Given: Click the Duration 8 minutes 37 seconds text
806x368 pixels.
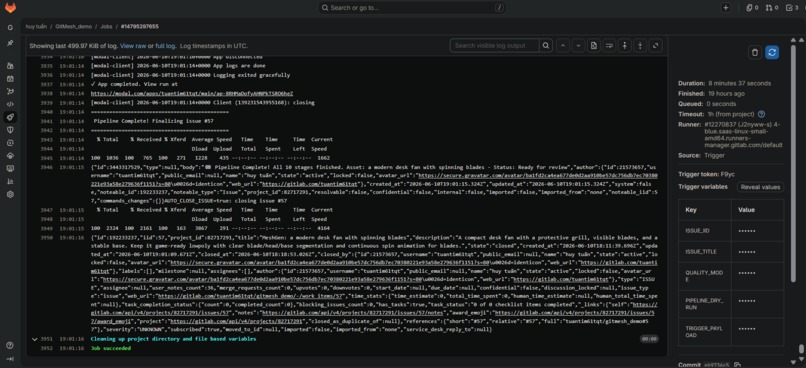Looking at the screenshot, I should (x=724, y=83).
